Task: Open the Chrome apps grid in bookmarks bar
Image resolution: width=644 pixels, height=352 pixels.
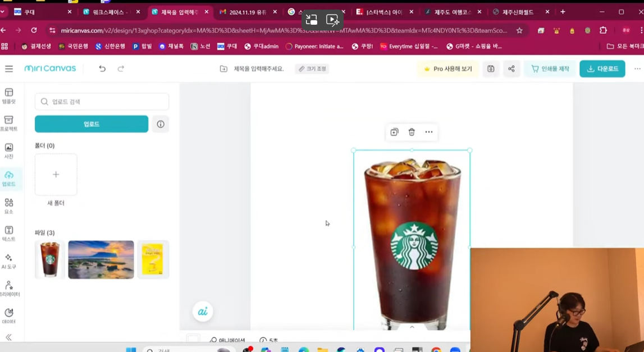Action: pyautogui.click(x=4, y=47)
